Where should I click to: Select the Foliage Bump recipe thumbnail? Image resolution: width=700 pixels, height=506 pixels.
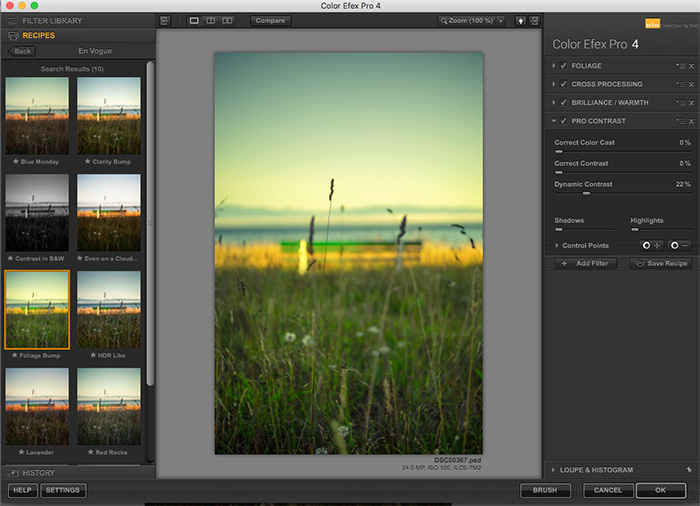pos(37,309)
